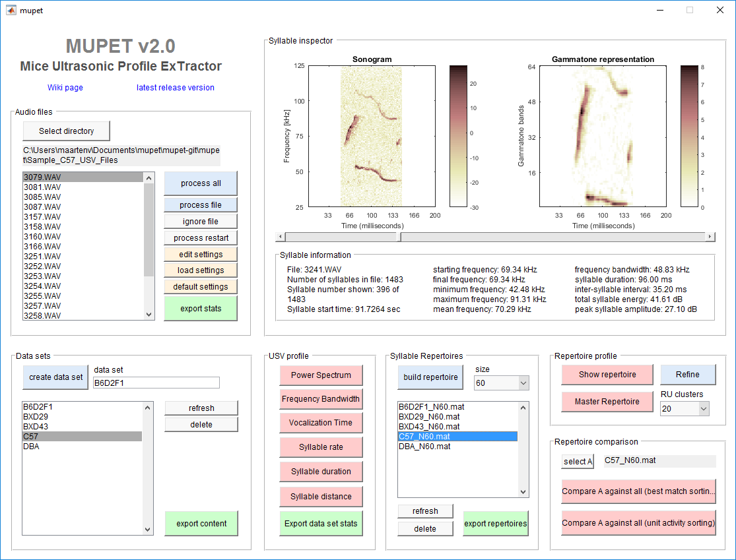Click build repertoire button

pos(430,377)
